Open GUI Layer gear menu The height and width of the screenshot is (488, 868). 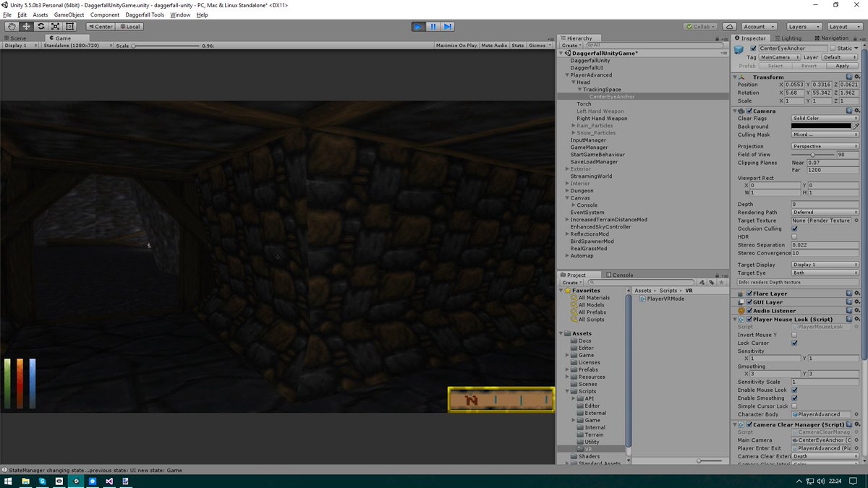coord(856,302)
